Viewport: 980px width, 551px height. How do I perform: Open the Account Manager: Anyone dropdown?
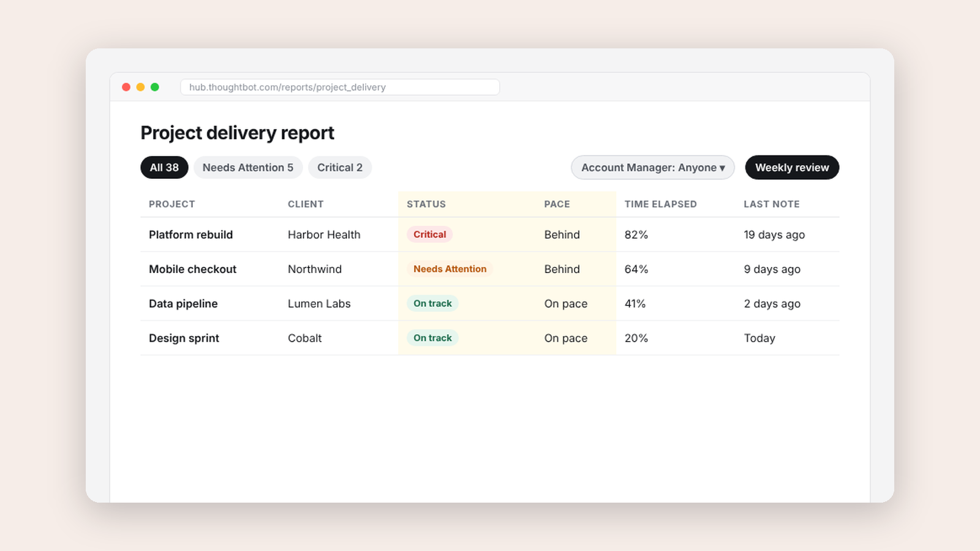[653, 167]
